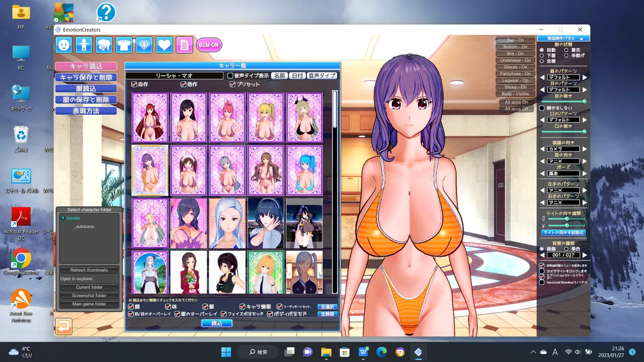Next mouth pattern right arrow

click(585, 120)
